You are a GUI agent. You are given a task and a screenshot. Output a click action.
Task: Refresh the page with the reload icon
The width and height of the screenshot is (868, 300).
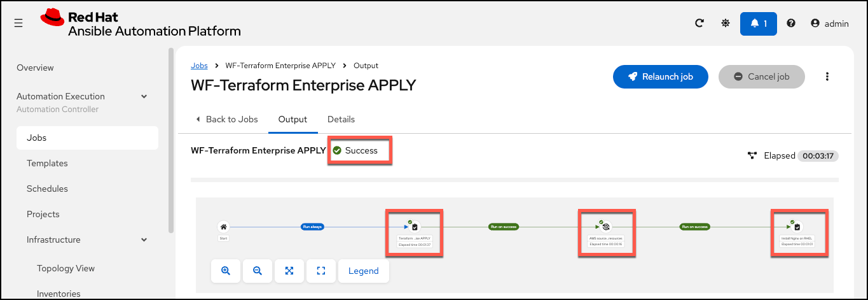tap(699, 24)
